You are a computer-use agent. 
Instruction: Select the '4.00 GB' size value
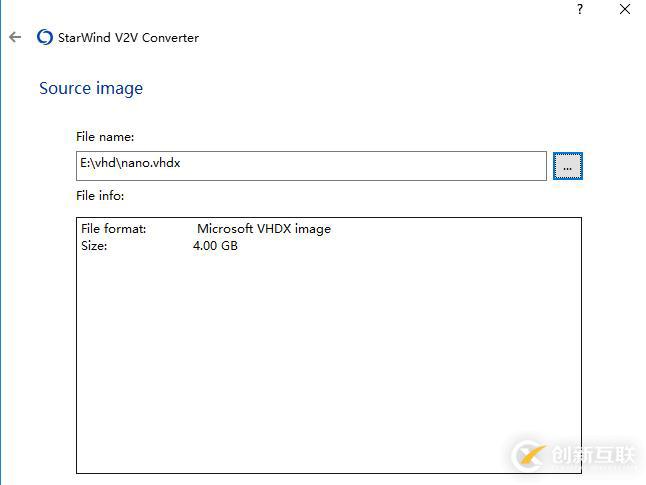click(x=215, y=246)
